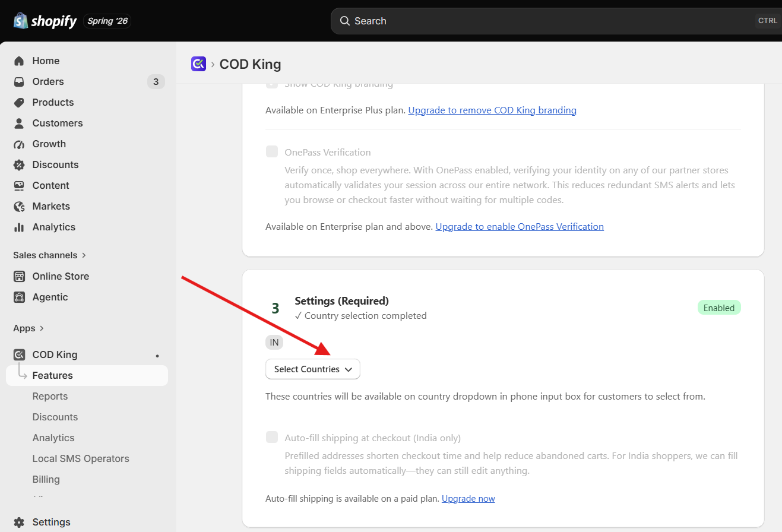This screenshot has height=532, width=782.
Task: Click the Settings gear icon
Action: 19,522
